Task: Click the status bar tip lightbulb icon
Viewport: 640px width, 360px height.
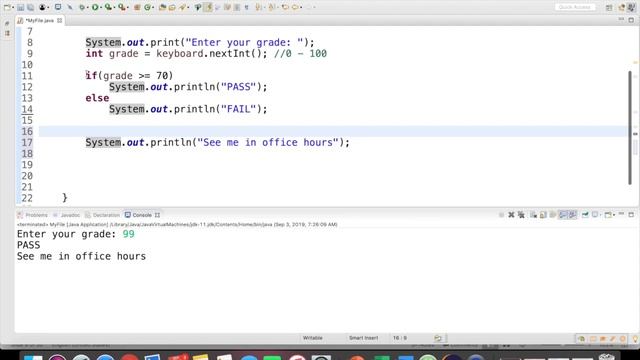Action: point(635,339)
